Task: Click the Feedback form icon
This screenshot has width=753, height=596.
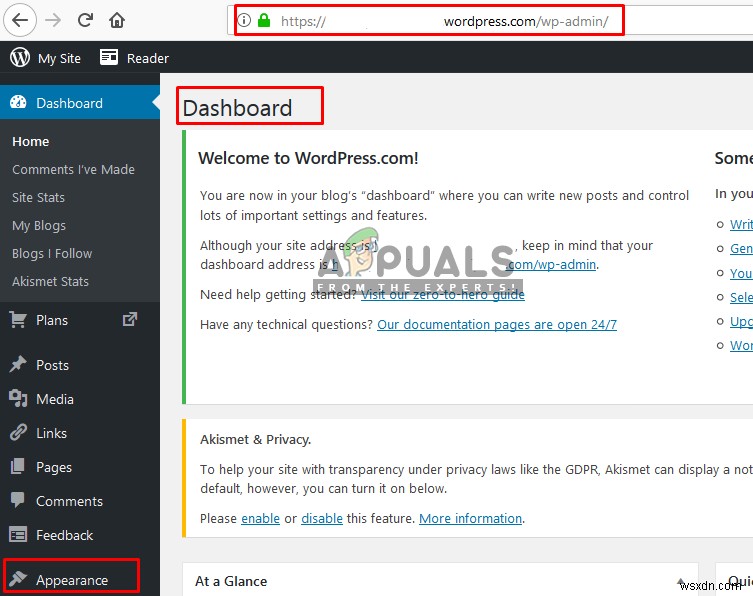Action: click(18, 535)
